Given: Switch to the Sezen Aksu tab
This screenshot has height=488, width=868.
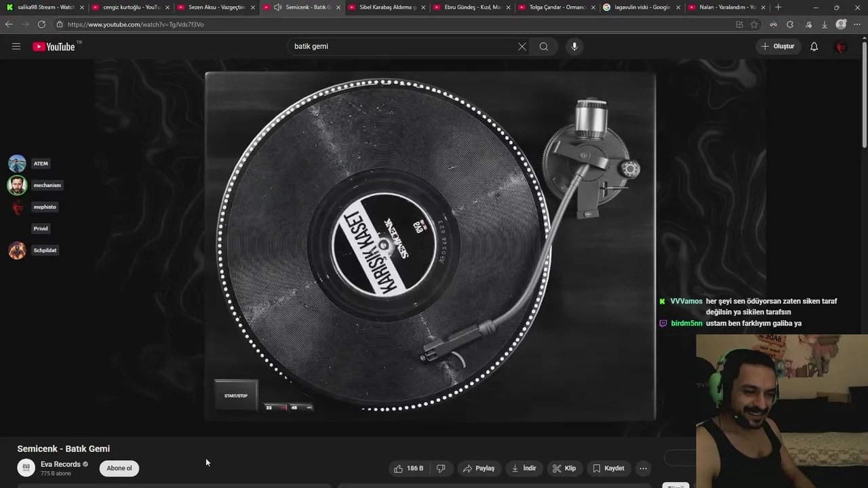Looking at the screenshot, I should click(x=215, y=7).
